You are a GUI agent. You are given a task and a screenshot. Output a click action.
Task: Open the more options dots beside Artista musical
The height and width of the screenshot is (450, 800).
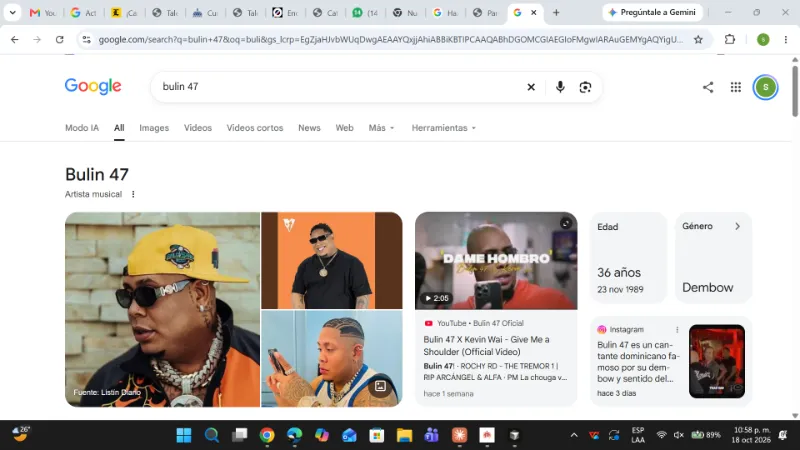pos(133,194)
